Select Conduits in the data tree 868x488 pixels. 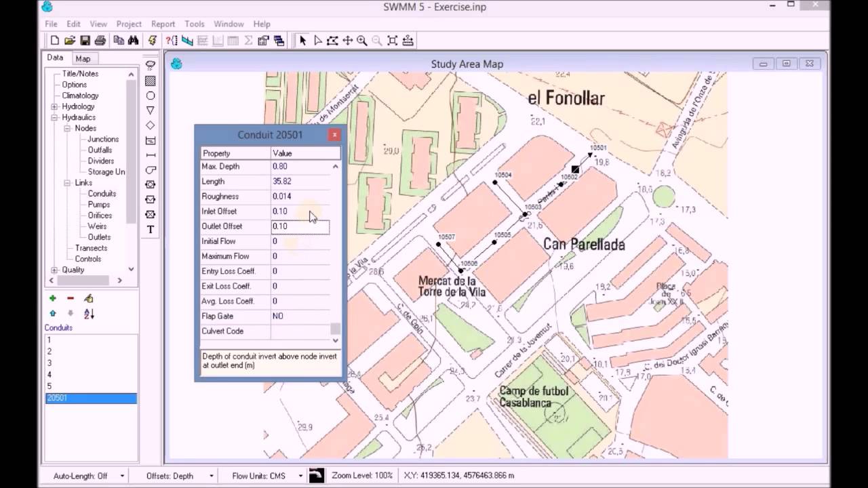point(102,194)
